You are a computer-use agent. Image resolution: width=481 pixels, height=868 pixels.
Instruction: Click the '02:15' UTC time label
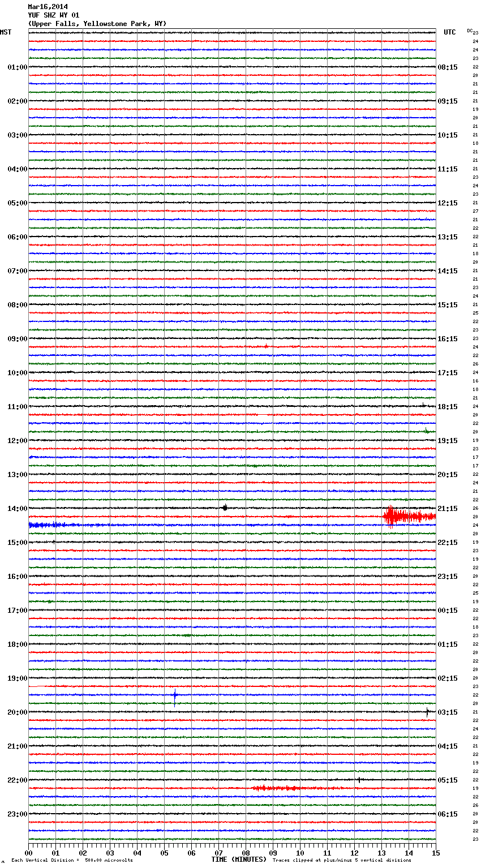(448, 678)
